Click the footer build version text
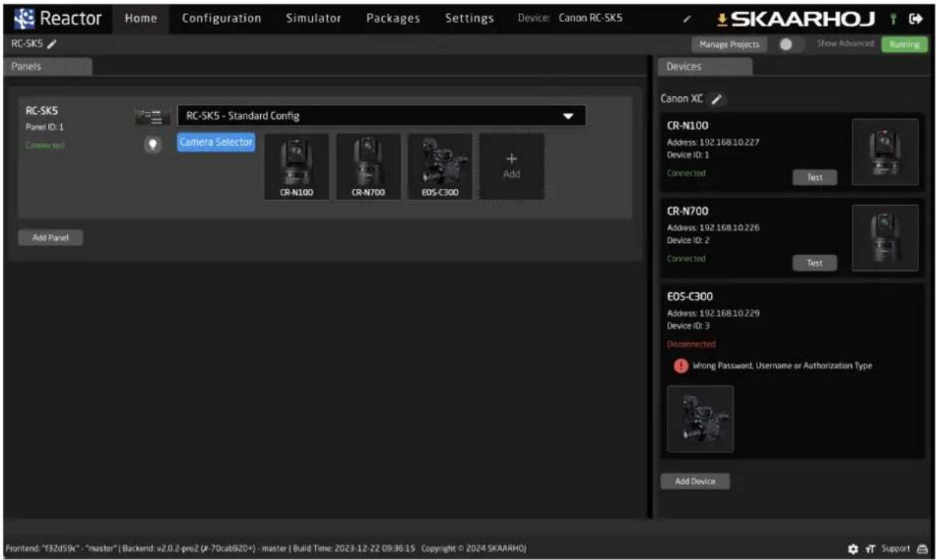The image size is (936, 560). (266, 549)
